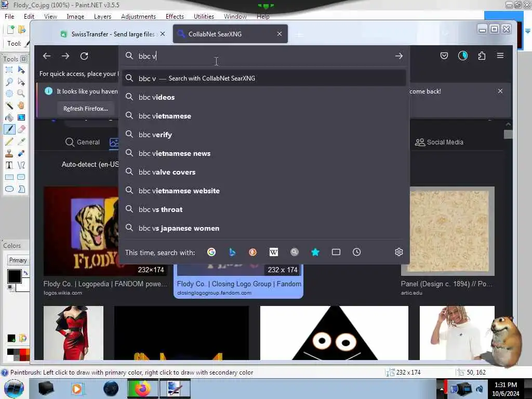
Task: Open the Firefox hamburger menu
Action: (500, 56)
